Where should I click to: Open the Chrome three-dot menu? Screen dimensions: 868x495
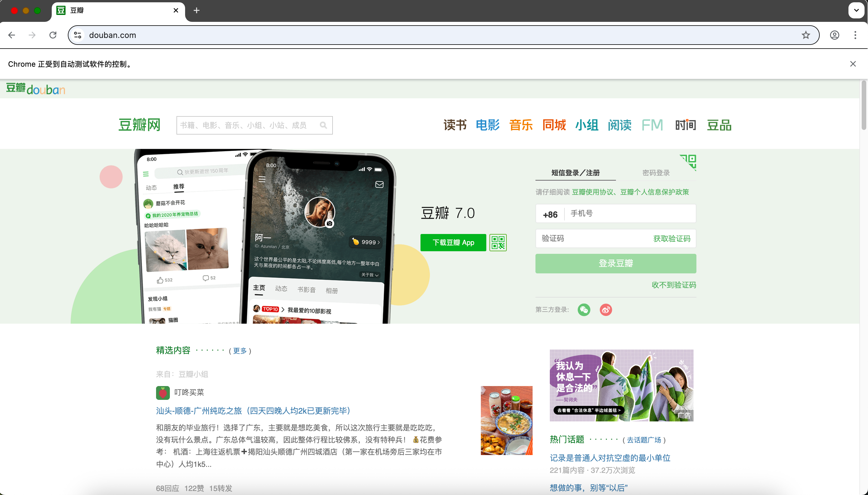click(855, 35)
